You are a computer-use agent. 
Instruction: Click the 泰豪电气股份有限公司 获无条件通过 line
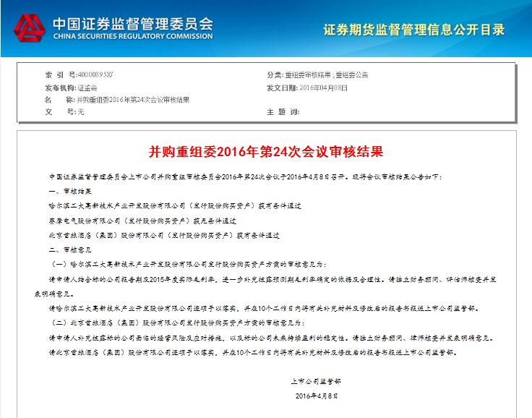click(142, 221)
